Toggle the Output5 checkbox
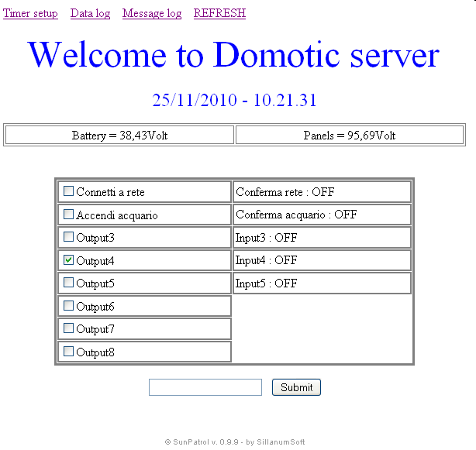This screenshot has height=450, width=476. coord(69,283)
